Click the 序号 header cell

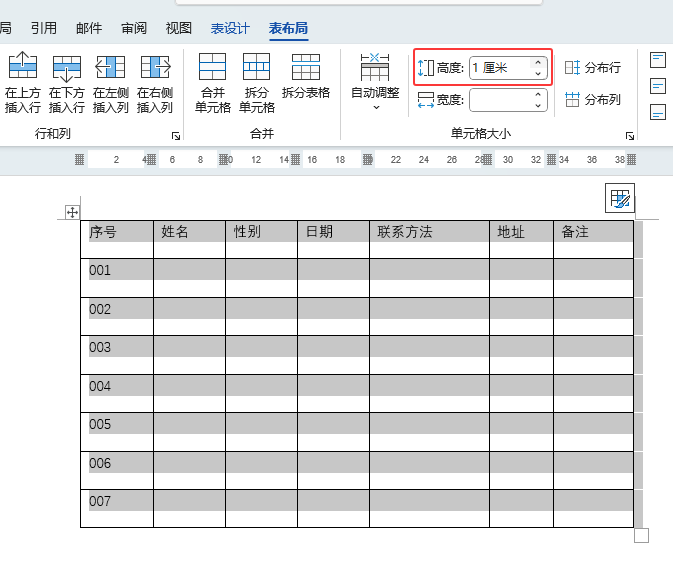tap(117, 240)
